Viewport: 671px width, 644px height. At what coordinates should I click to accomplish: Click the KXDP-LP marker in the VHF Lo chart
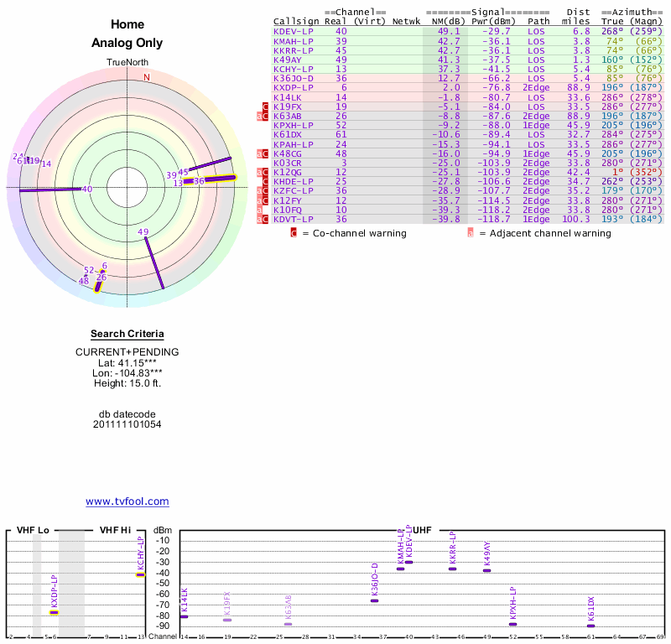(54, 612)
